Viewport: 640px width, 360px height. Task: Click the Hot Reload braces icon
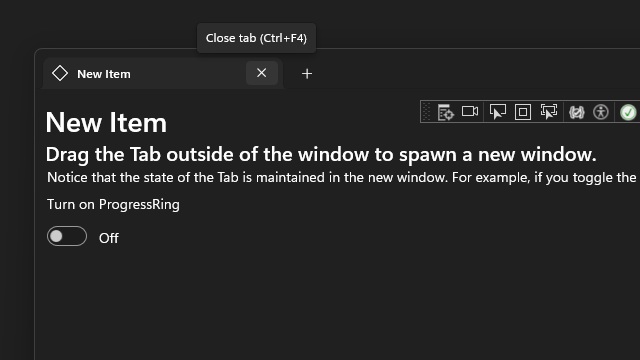pyautogui.click(x=576, y=112)
